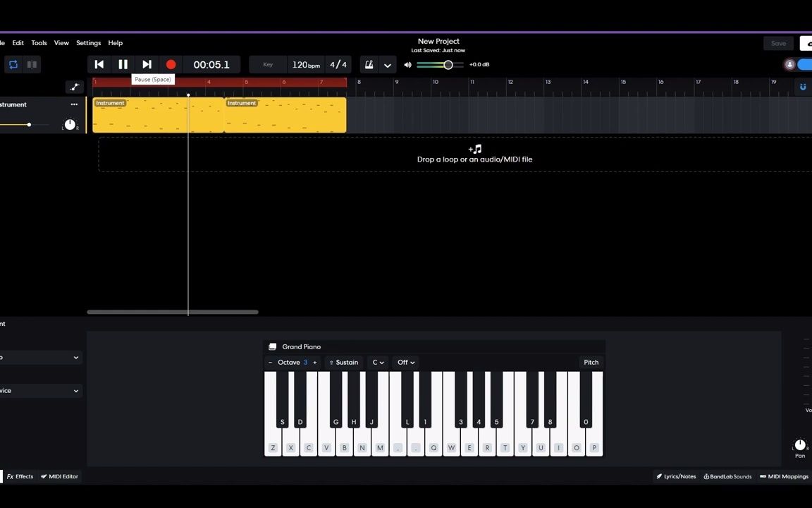Open the Instrument track options via ellipsis icon

pos(74,104)
